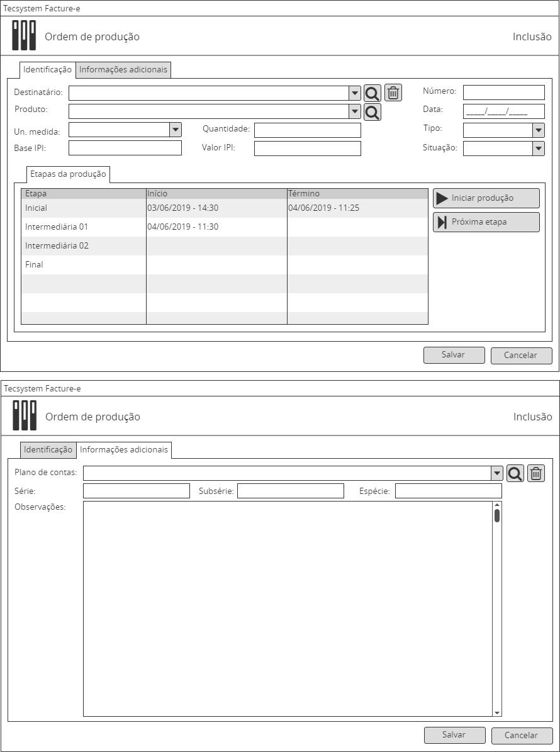Open the Destinatário dropdown list
This screenshot has height=752, width=560.
coord(355,93)
